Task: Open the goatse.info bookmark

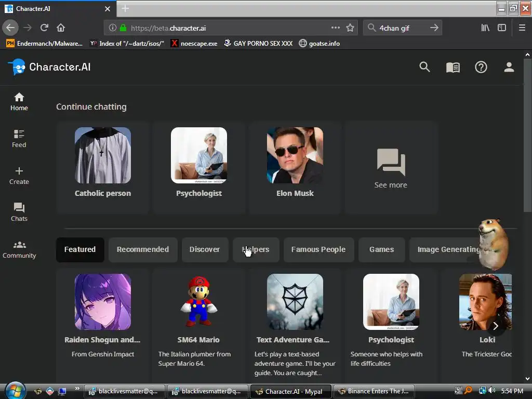Action: [x=320, y=44]
